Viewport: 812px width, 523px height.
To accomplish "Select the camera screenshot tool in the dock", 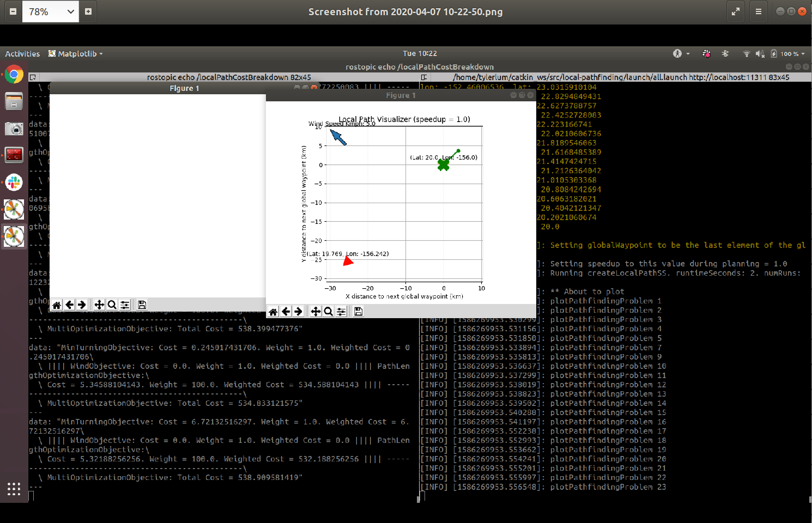I will (14, 129).
